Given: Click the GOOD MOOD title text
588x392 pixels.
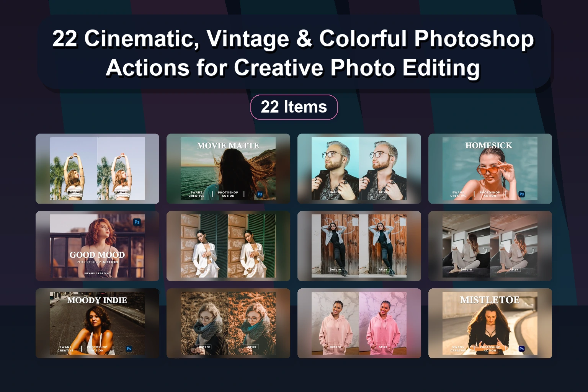Looking at the screenshot, I should 97,255.
